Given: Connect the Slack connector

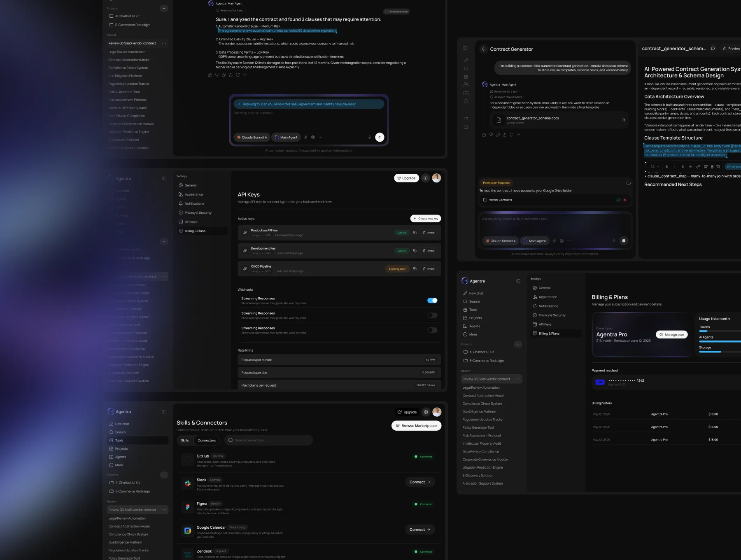Looking at the screenshot, I should click(x=420, y=482).
